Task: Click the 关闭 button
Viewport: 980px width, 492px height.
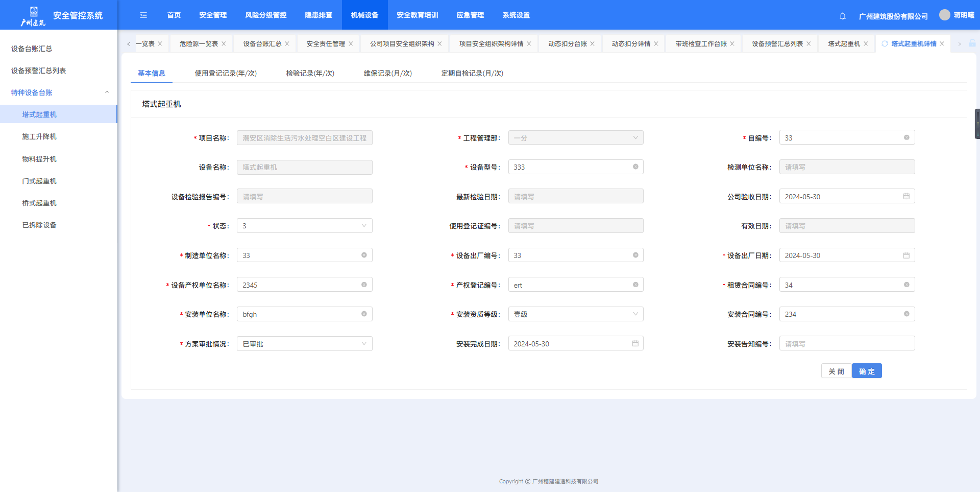Action: coord(836,371)
